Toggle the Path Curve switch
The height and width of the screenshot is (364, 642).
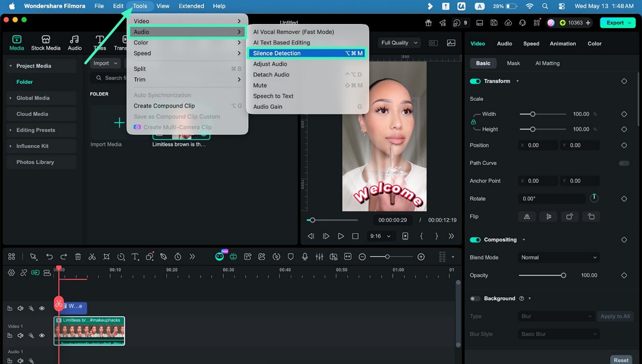click(624, 163)
